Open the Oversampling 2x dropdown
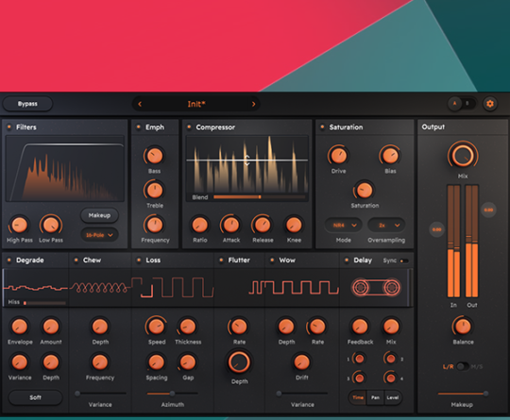 [386, 225]
